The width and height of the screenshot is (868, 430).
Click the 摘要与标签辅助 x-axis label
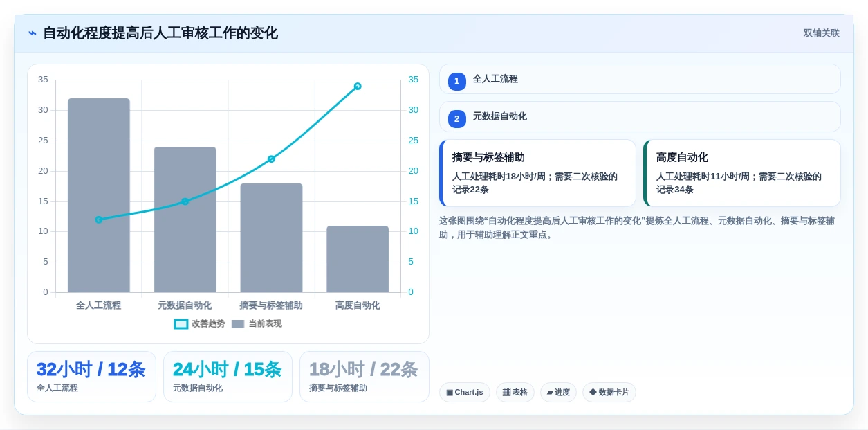(x=271, y=305)
